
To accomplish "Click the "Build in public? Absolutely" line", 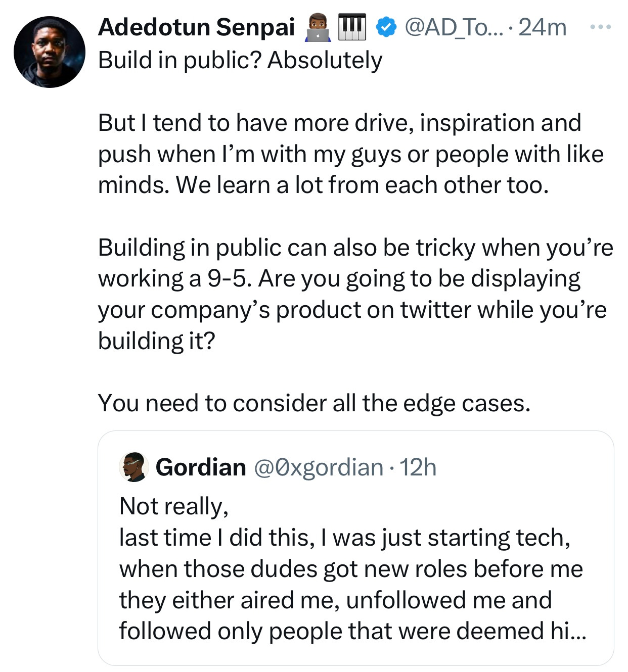I will coord(240,60).
